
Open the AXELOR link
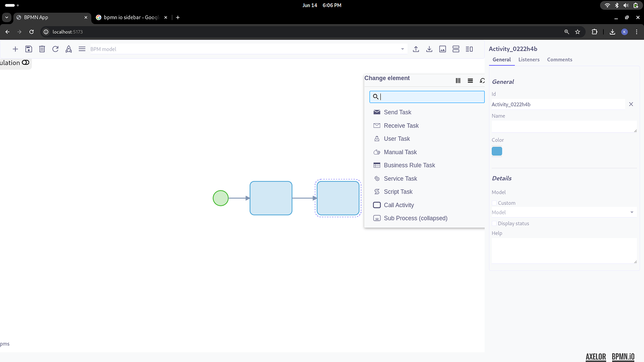[596, 357]
